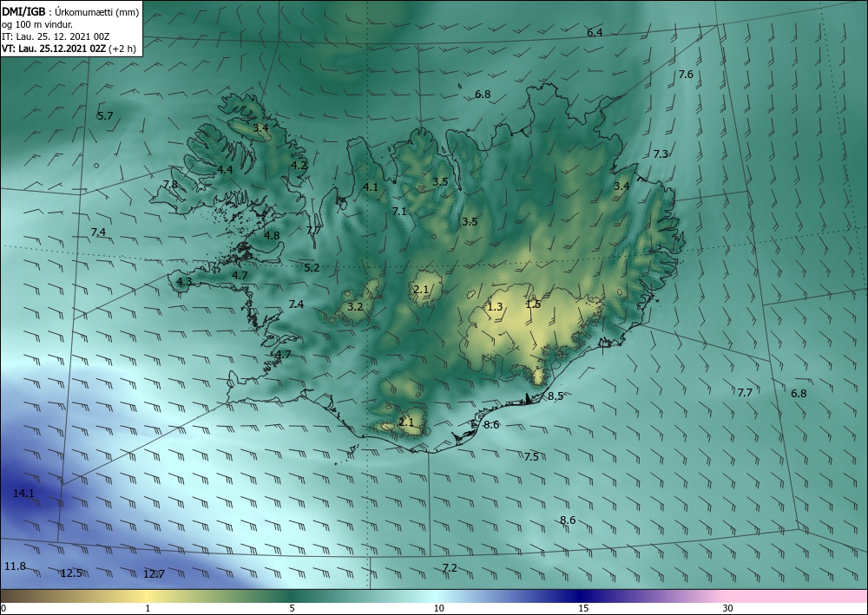Click the title line 'DMI/IGB : Úrkomumætti (mm)'

tap(70, 11)
